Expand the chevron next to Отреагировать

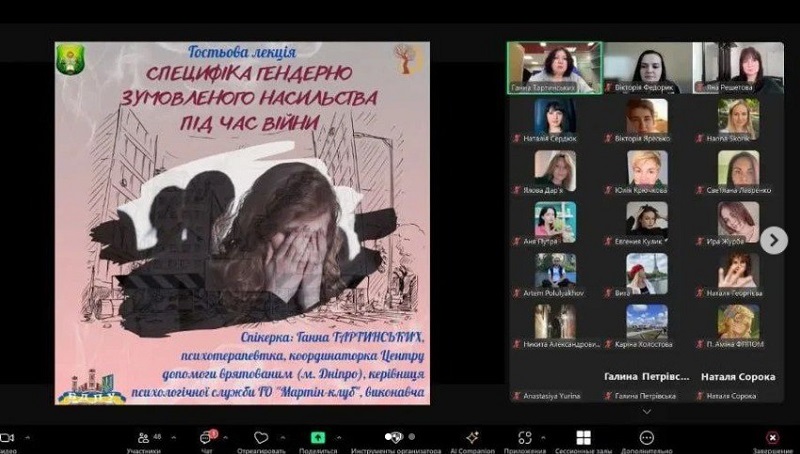pyautogui.click(x=283, y=437)
